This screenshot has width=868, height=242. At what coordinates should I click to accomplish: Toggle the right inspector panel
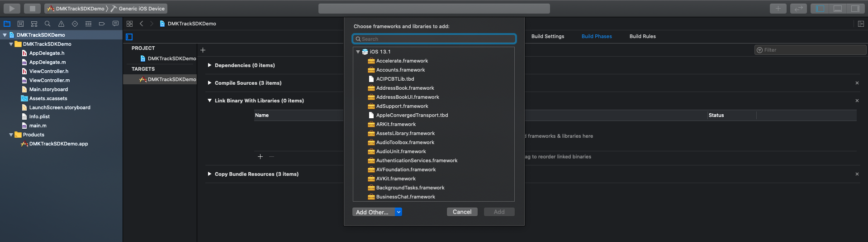(855, 8)
